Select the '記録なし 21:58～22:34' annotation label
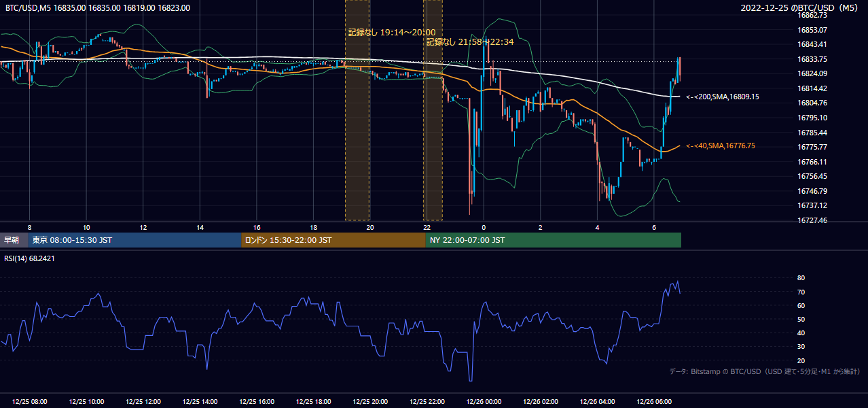This screenshot has width=868, height=408. click(x=470, y=41)
